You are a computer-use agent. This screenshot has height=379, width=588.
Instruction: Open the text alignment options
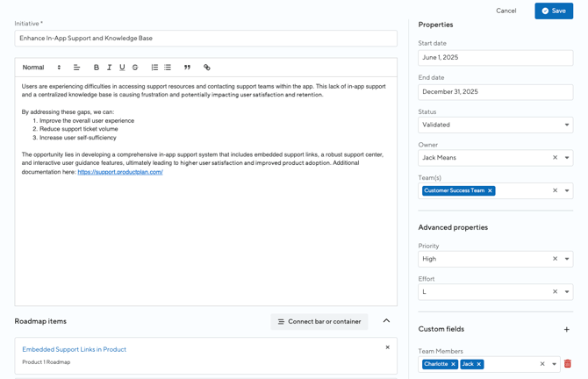(x=76, y=68)
